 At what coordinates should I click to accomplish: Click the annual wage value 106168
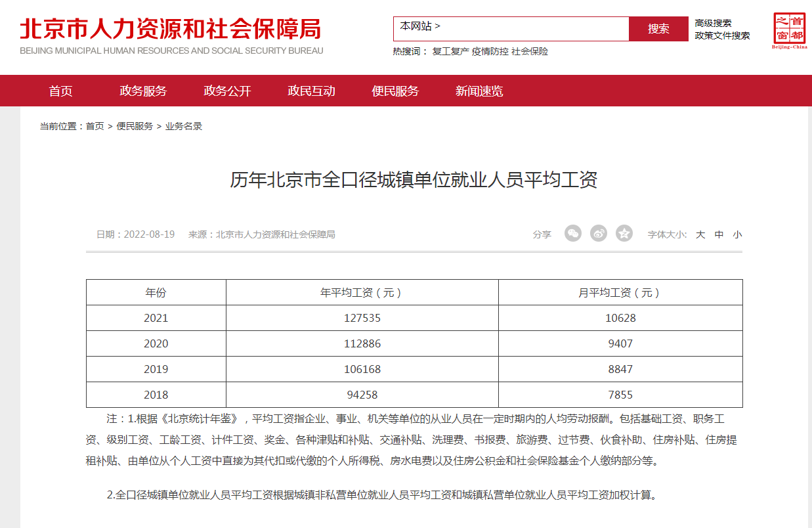(x=362, y=369)
